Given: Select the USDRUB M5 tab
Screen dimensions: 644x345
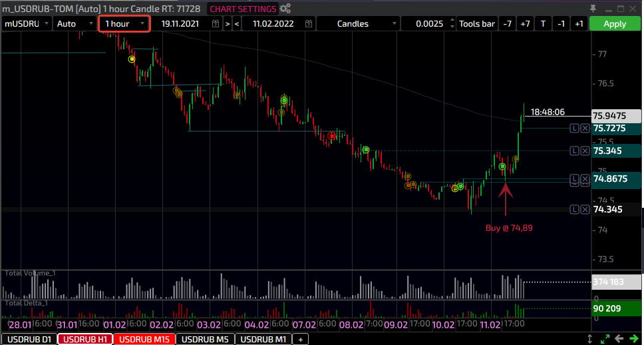Looking at the screenshot, I should [x=205, y=339].
